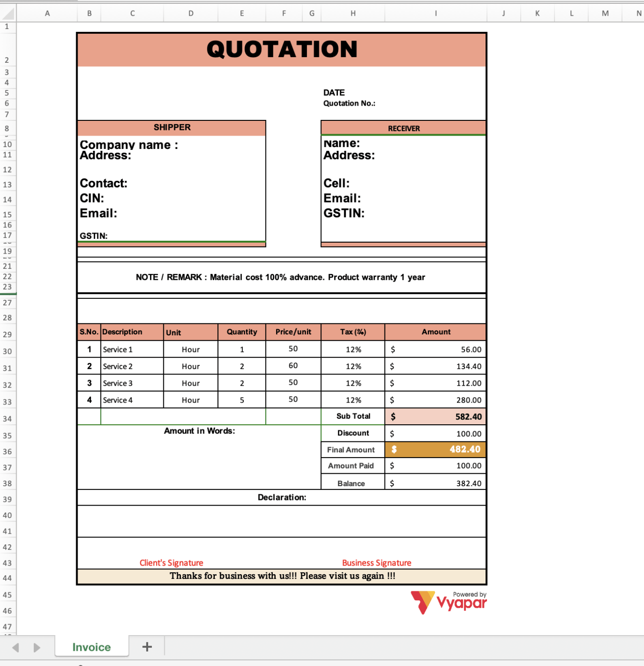This screenshot has width=644, height=666.
Task: Select amount cell 280.00
Action: [436, 400]
